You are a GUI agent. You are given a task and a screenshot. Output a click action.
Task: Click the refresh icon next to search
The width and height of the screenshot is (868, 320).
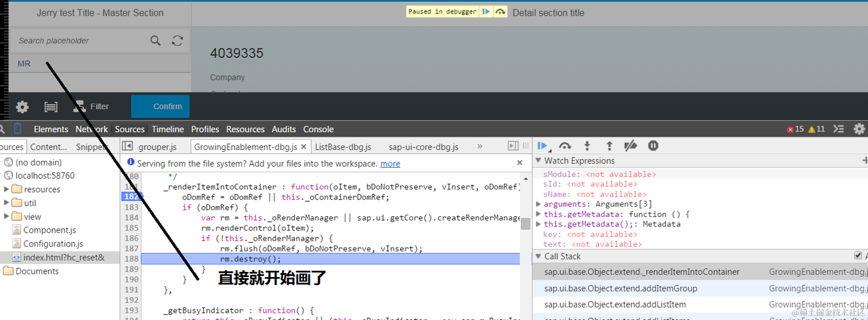click(x=177, y=41)
